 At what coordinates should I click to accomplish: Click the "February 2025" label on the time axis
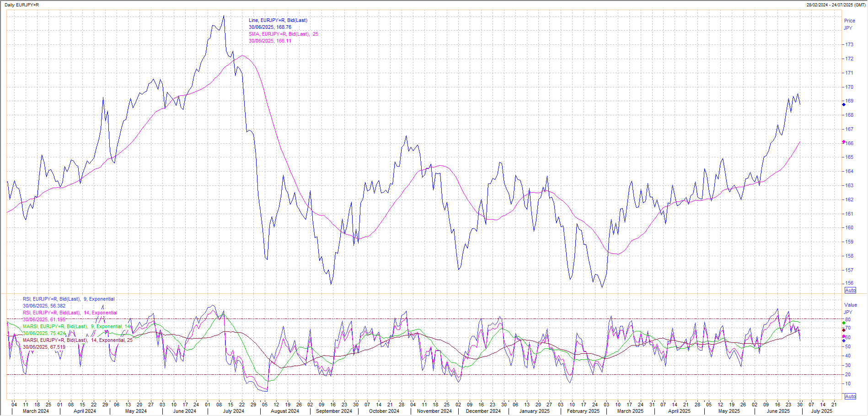pos(583,411)
